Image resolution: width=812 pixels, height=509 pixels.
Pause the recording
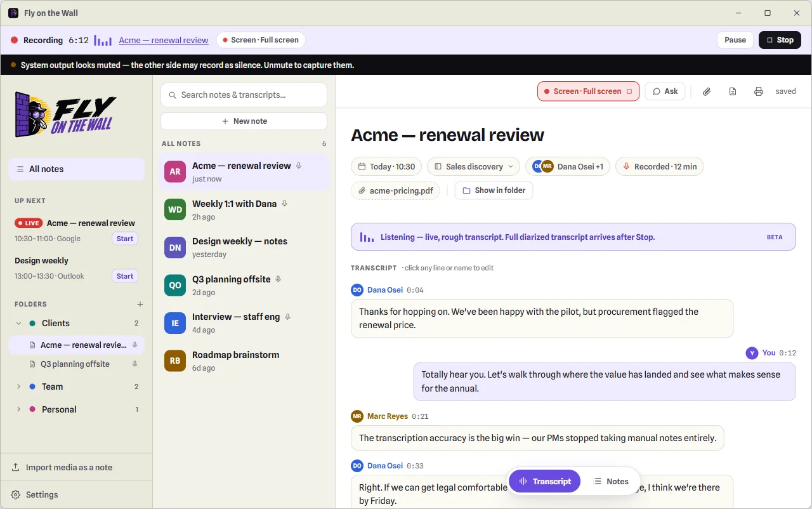point(735,40)
